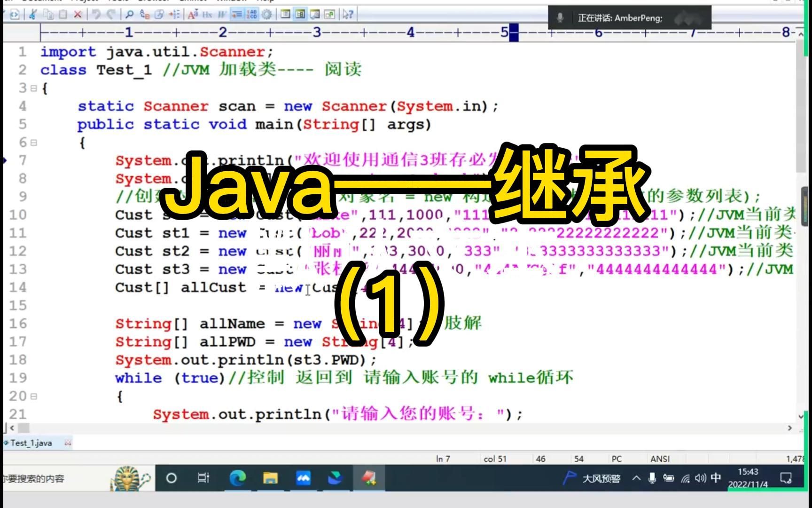Click the horizontal scrollbar left arrow
The image size is (812, 508).
12,428
